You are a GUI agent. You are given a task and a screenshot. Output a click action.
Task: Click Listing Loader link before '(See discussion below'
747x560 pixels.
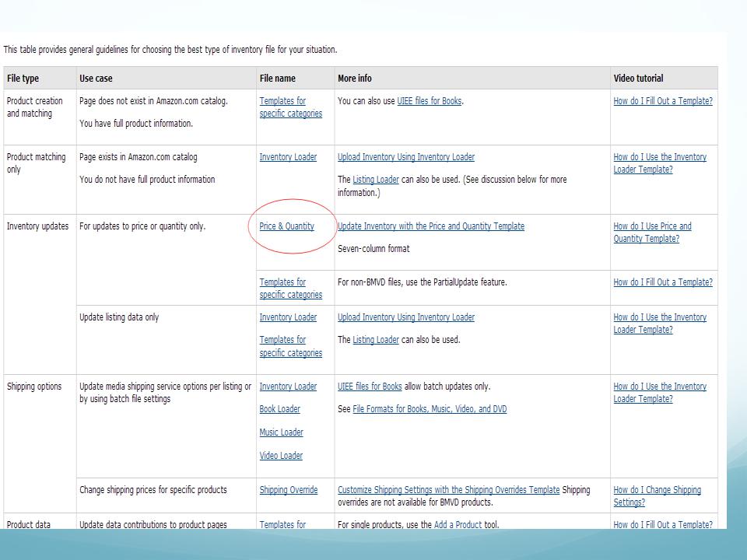(x=375, y=180)
